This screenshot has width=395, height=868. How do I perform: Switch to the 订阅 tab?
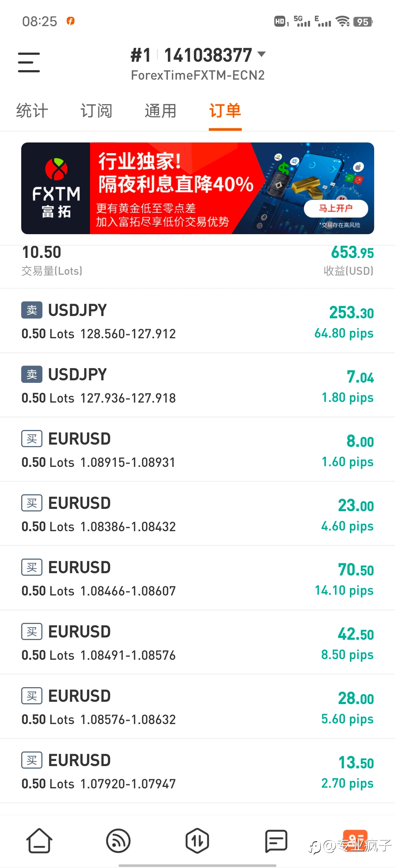click(96, 111)
